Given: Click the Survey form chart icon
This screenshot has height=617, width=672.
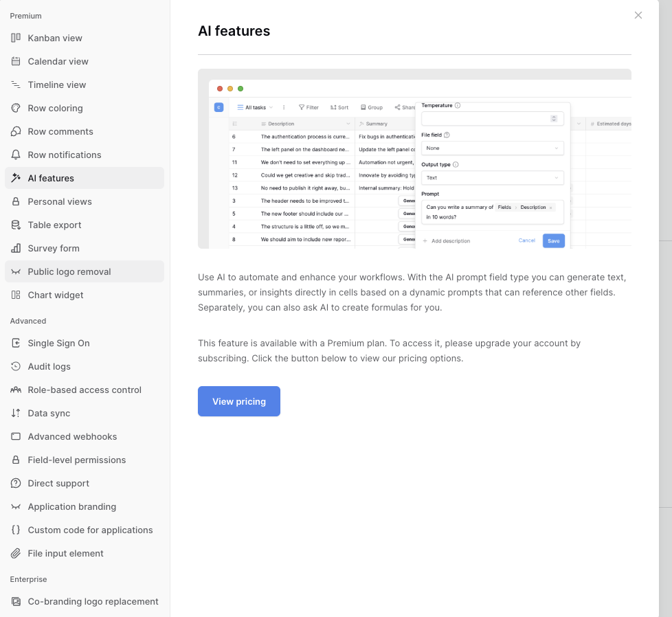Looking at the screenshot, I should [16, 248].
